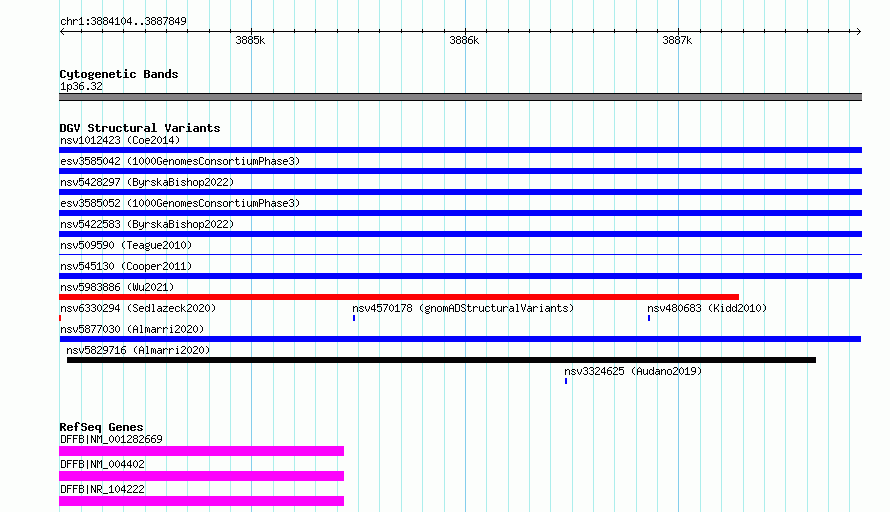Select the small red mark under nsv6330294
This screenshot has width=890, height=512.
(x=60, y=318)
